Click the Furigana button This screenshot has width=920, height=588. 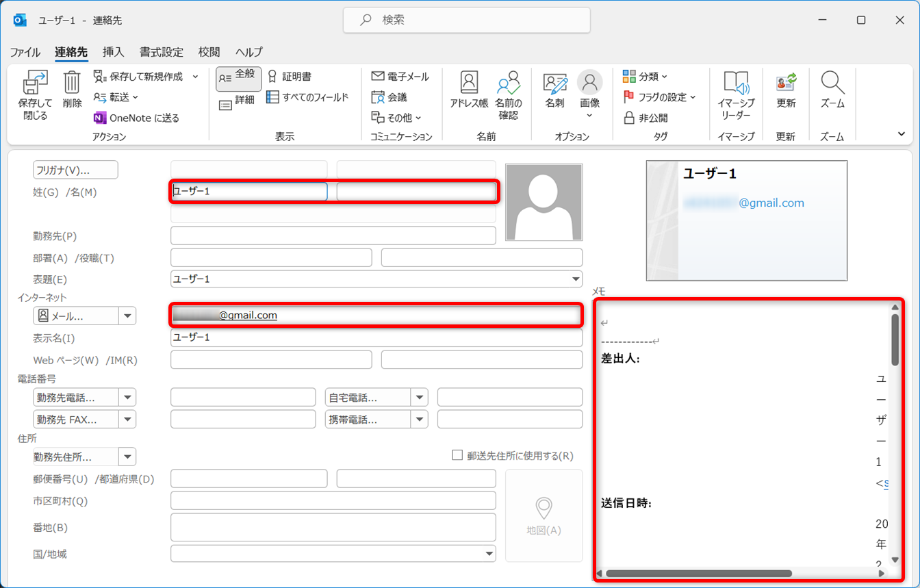coord(75,170)
